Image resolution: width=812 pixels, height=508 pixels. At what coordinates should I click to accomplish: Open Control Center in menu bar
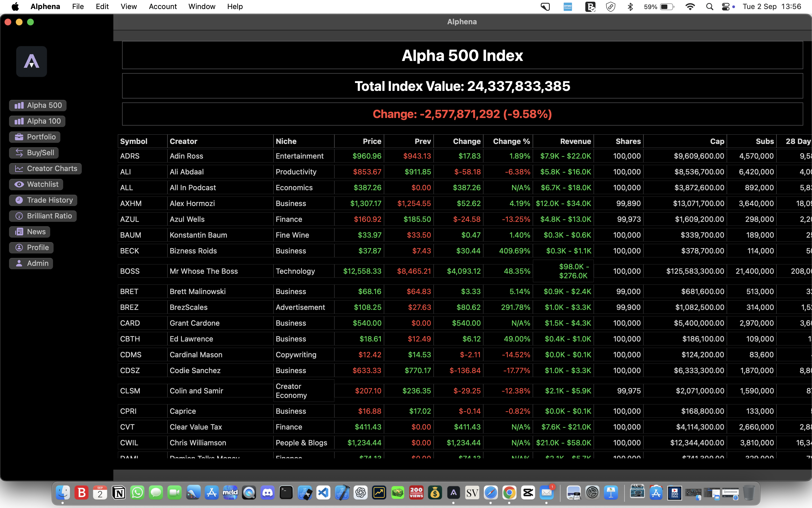[x=725, y=7]
